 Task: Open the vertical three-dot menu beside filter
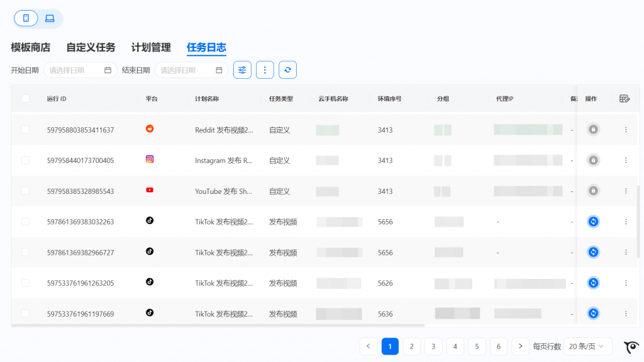click(265, 70)
